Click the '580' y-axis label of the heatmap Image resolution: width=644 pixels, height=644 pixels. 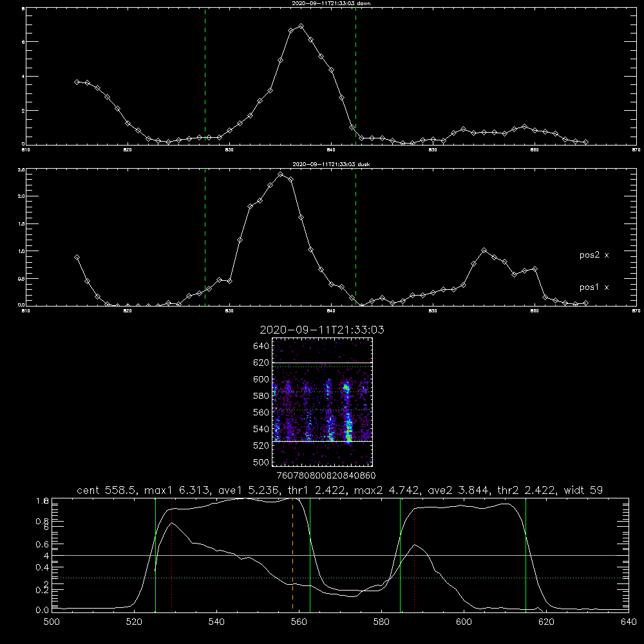[x=261, y=396]
